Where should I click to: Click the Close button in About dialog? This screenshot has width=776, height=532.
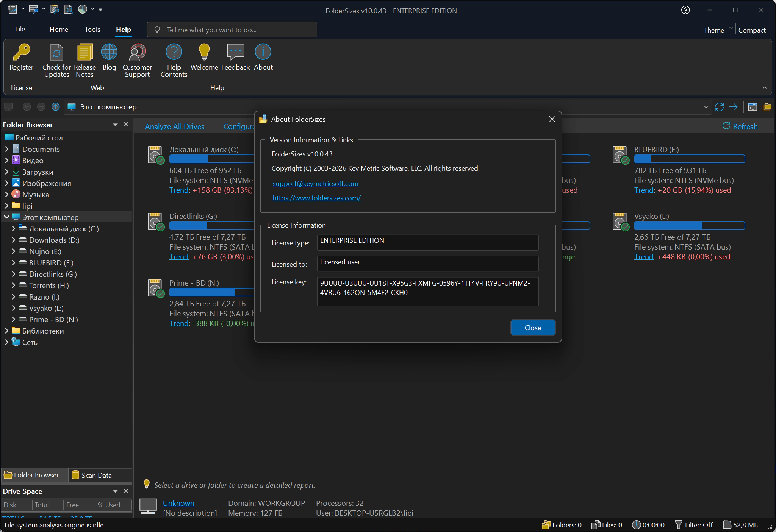pyautogui.click(x=532, y=328)
